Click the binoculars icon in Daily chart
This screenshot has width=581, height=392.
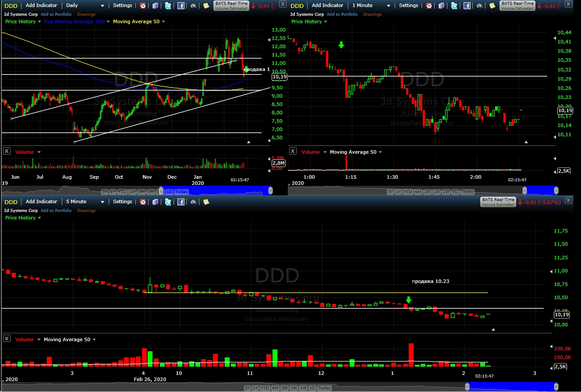click(x=194, y=6)
